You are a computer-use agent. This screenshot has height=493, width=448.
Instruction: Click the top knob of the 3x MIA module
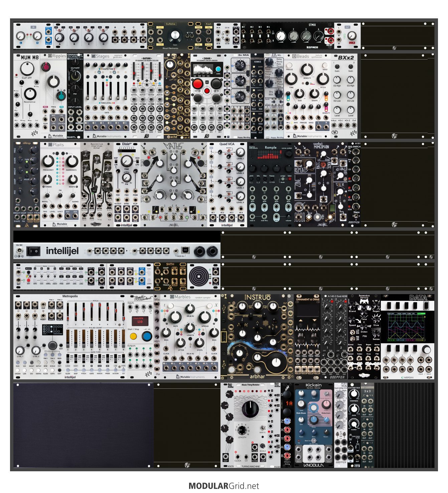pyautogui.click(x=240, y=65)
